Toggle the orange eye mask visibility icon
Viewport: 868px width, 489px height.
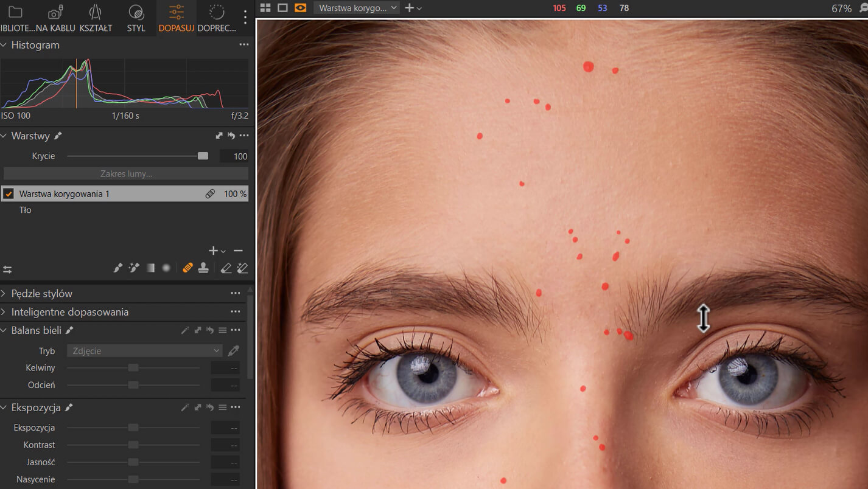pos(300,8)
